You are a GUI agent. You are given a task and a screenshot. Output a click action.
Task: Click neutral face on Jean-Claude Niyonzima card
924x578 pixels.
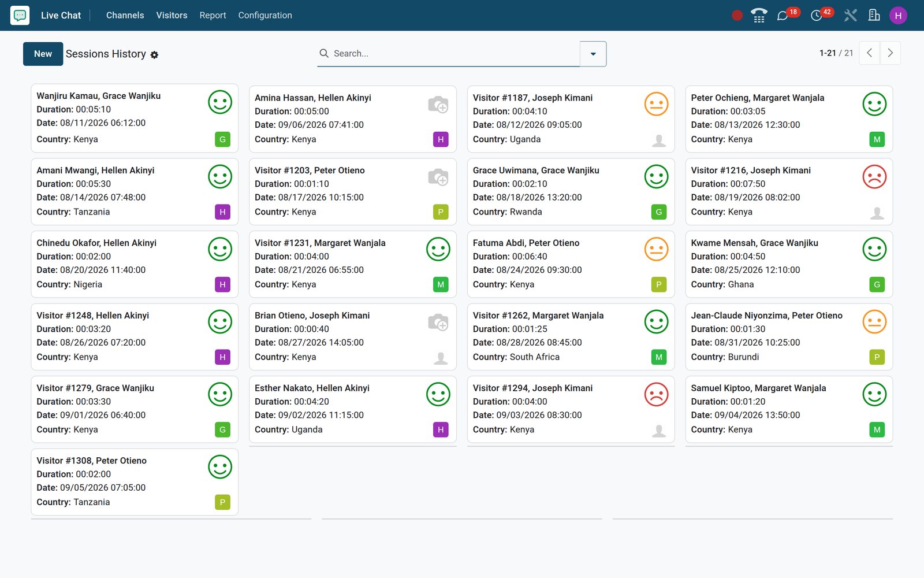click(874, 322)
